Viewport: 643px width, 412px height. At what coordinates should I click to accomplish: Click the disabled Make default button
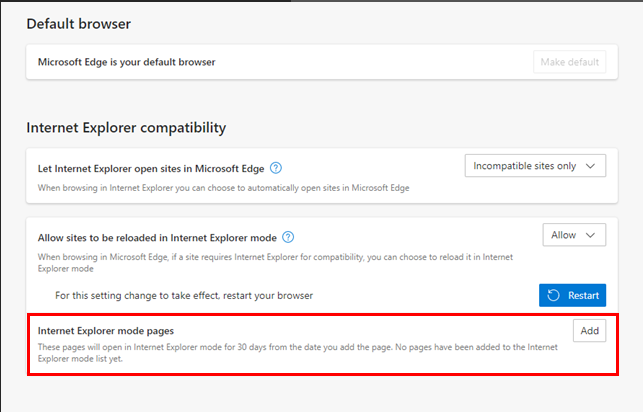(570, 62)
